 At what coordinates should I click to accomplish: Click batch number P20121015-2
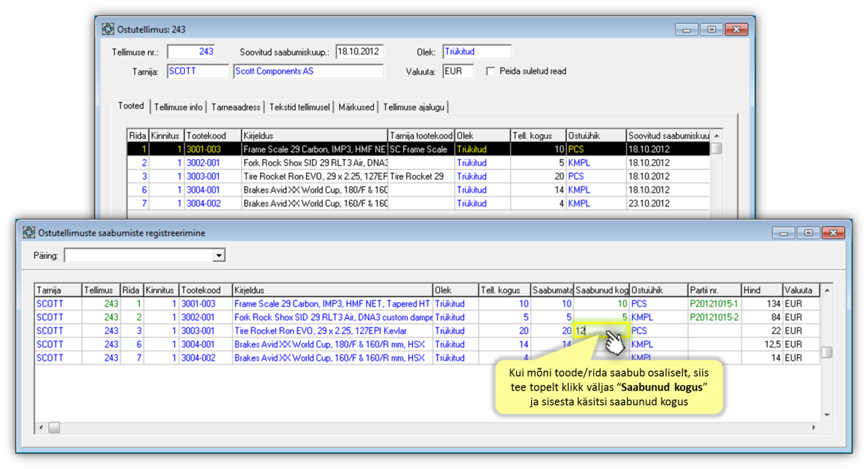coord(714,317)
